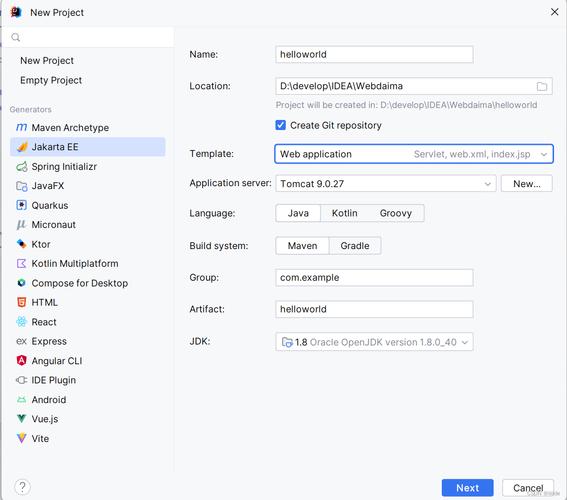Click the HTML5 shield icon
This screenshot has width=567, height=500.
[x=22, y=302]
